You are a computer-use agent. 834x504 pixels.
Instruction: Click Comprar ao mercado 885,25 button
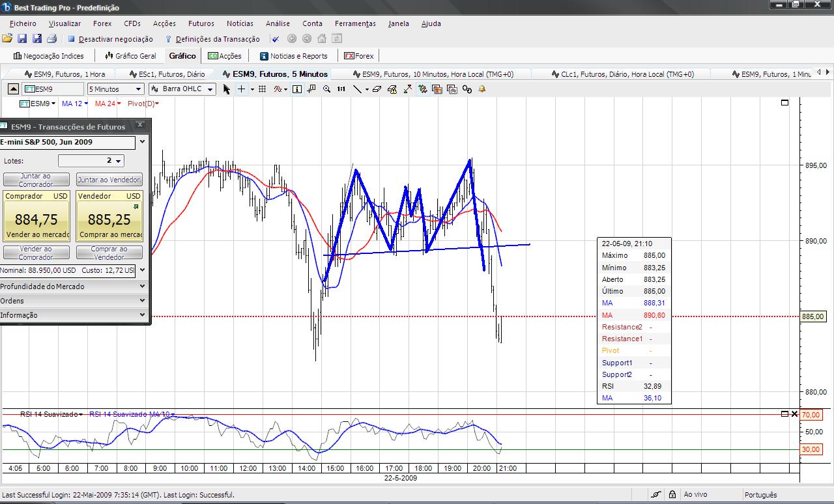[109, 216]
